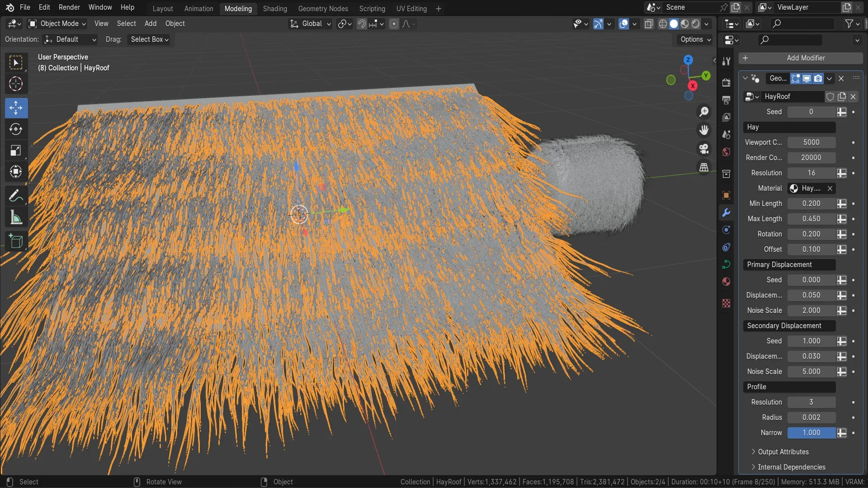Screen dimensions: 868x488
Task: Select the Modeling workspace tab
Action: pyautogui.click(x=238, y=8)
